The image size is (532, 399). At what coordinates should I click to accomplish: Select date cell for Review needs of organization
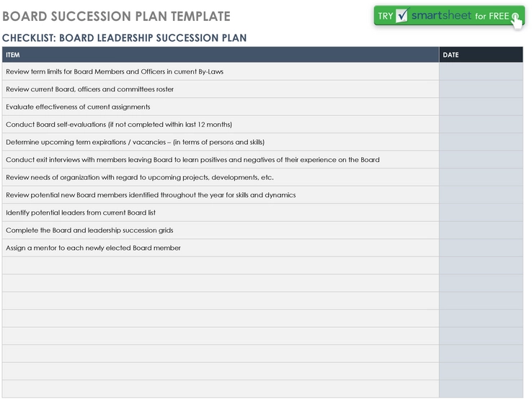click(481, 177)
